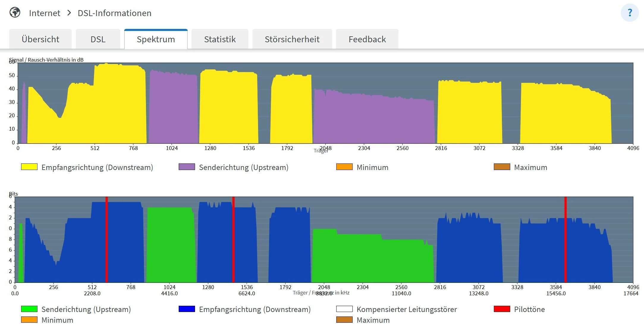
Task: Click white Kompensierter Leitungsstörer swatch
Action: point(344,309)
